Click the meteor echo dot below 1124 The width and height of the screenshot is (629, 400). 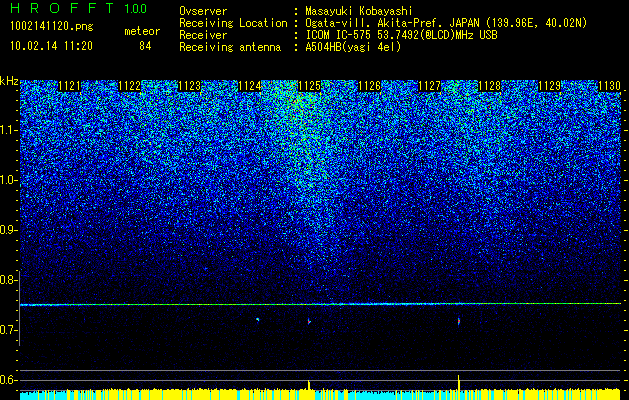click(258, 320)
